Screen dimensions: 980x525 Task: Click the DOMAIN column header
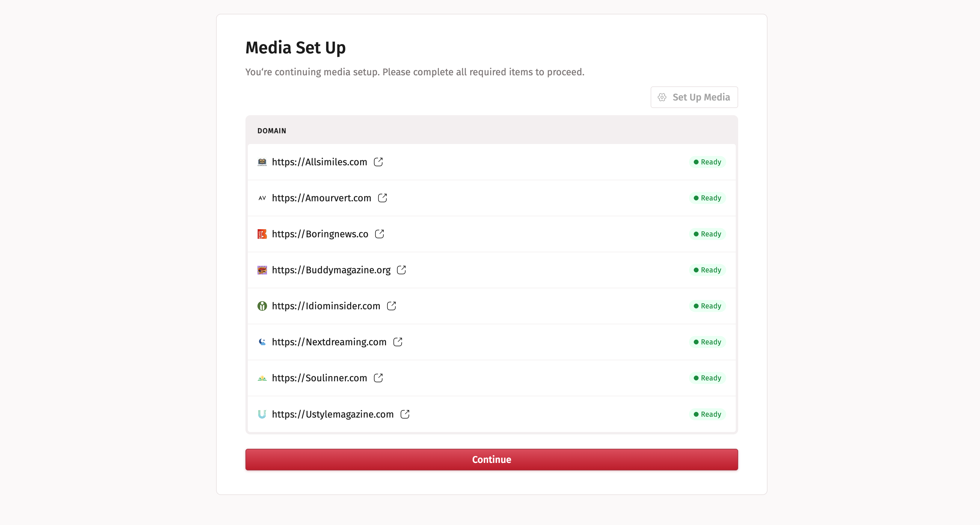[x=272, y=130]
